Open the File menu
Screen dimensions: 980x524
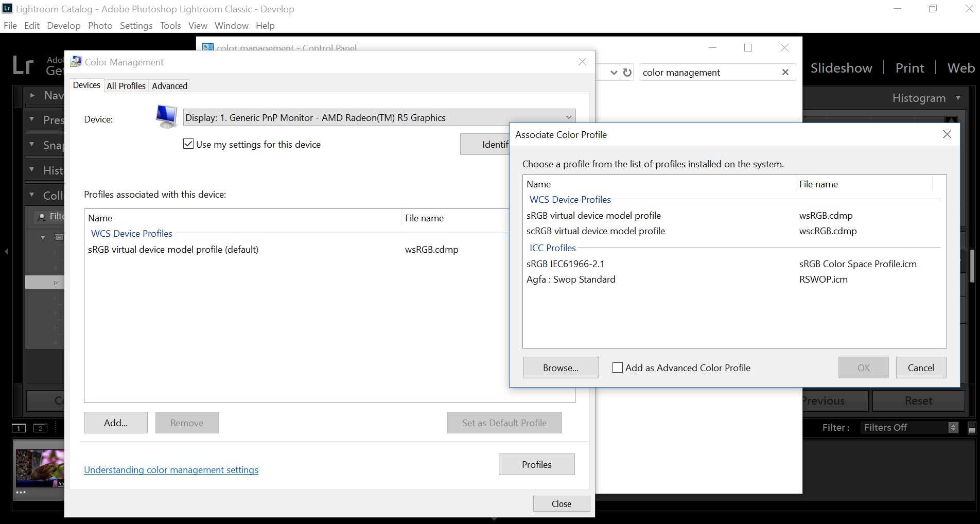pos(10,25)
